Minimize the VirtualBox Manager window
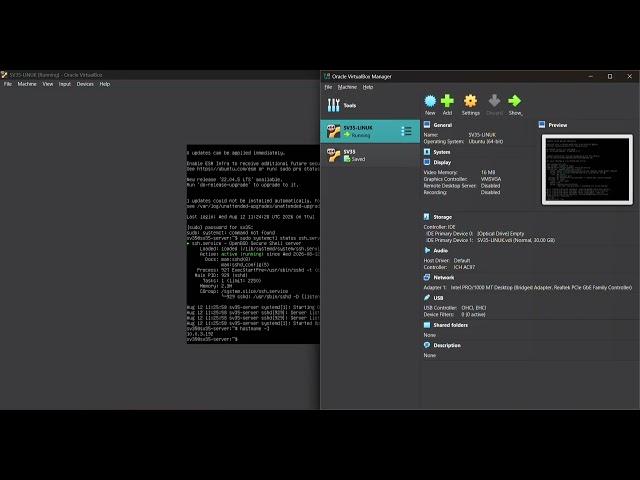 point(591,76)
